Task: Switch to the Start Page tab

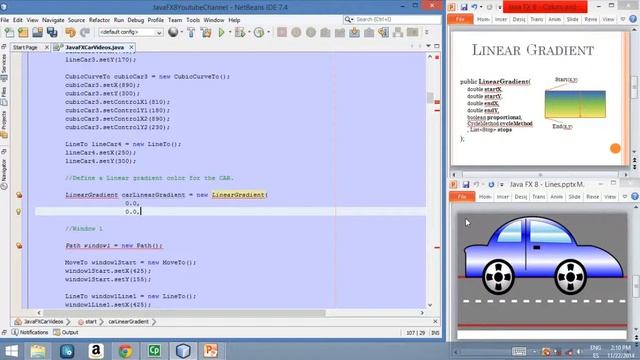Action: point(25,47)
